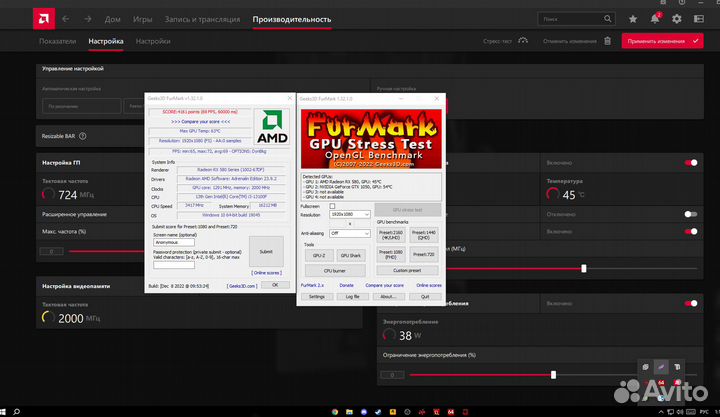Toggle the sidebar panel layout icon
Screen dimensions: 720x417
tap(698, 19)
